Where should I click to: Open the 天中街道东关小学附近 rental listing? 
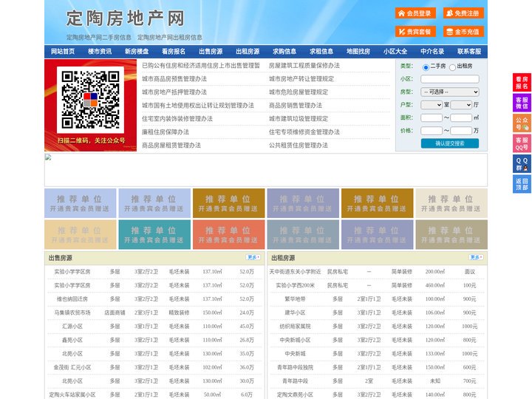click(295, 272)
